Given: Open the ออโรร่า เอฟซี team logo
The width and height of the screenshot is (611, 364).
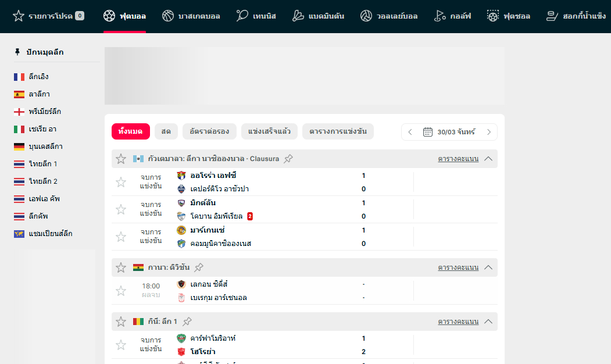Looking at the screenshot, I should pyautogui.click(x=181, y=176).
